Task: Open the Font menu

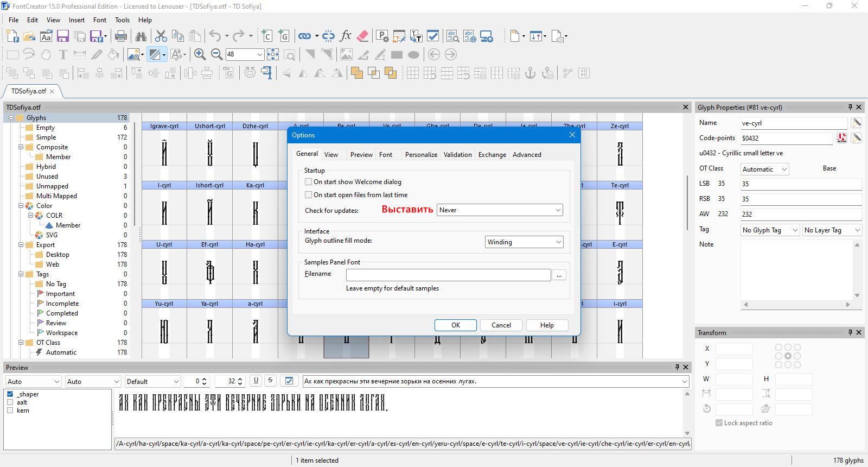Action: (100, 20)
